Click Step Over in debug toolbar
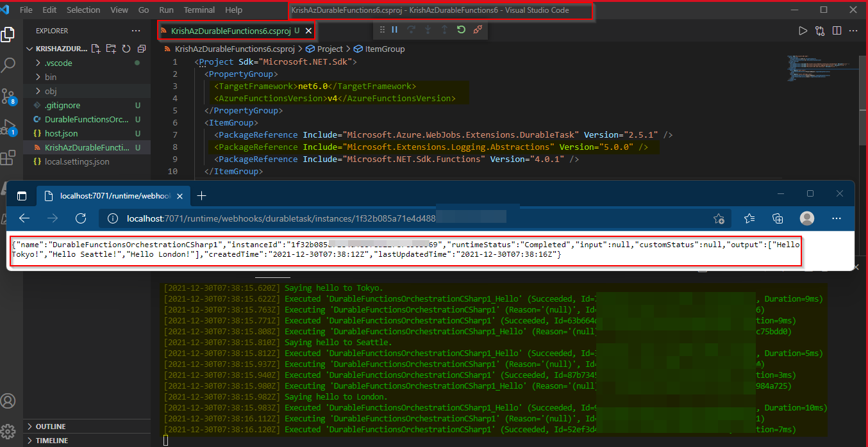The height and width of the screenshot is (447, 868). pyautogui.click(x=412, y=30)
